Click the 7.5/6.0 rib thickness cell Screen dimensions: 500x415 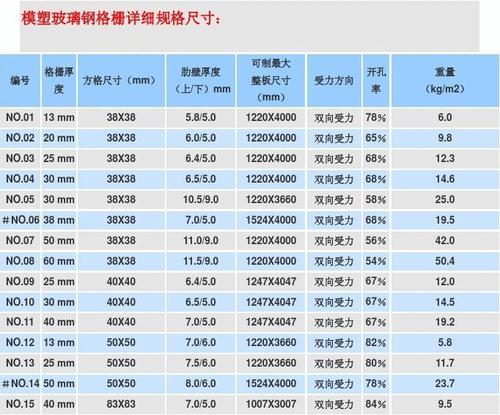point(201,363)
